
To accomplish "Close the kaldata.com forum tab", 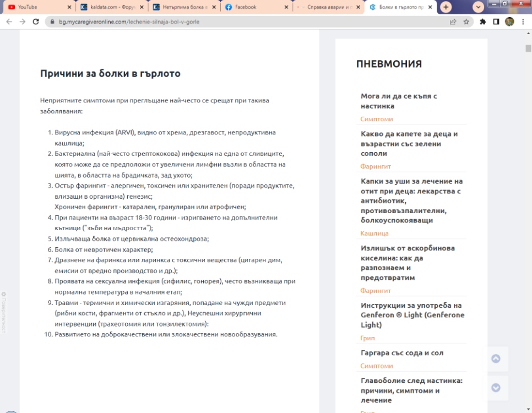I will 142,7.
